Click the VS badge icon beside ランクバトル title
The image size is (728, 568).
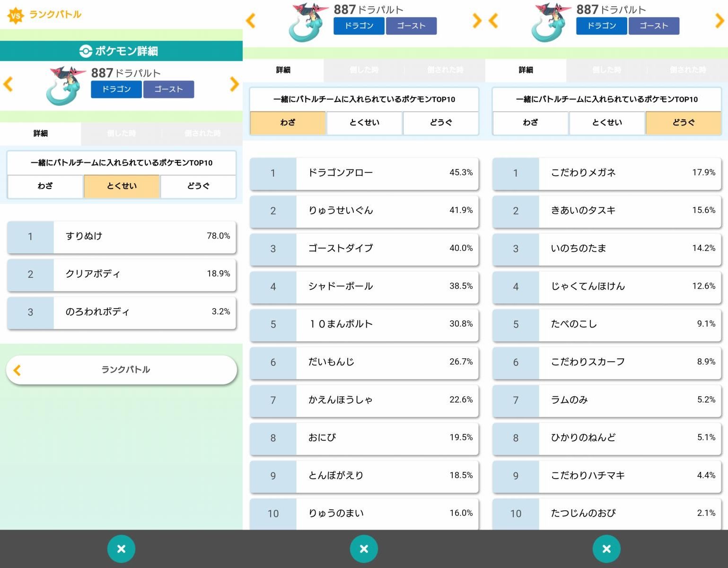coord(16,15)
